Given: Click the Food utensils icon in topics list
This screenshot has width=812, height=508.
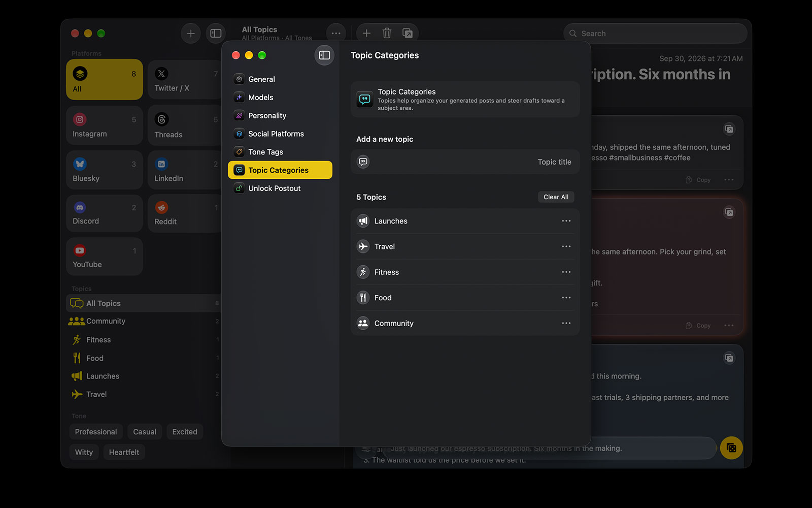Looking at the screenshot, I should click(363, 298).
